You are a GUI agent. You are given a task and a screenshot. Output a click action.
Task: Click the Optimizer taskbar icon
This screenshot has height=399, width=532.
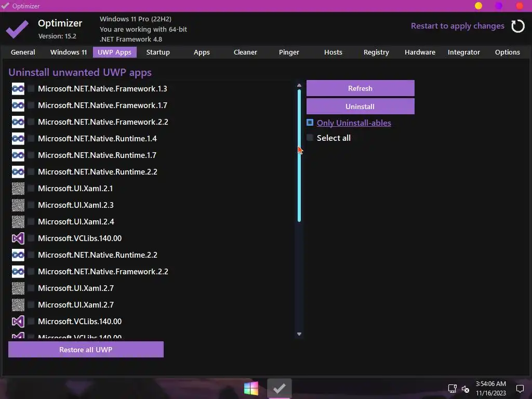click(x=279, y=388)
